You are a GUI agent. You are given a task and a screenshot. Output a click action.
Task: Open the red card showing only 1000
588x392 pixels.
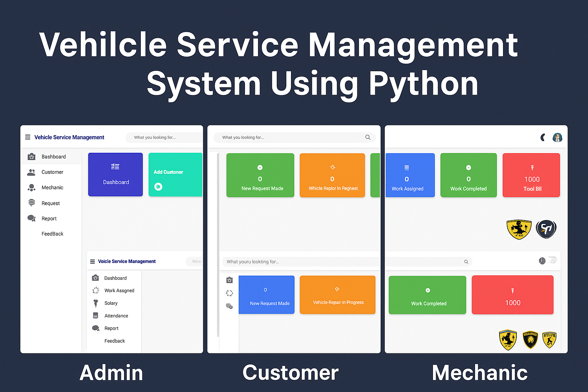513,295
